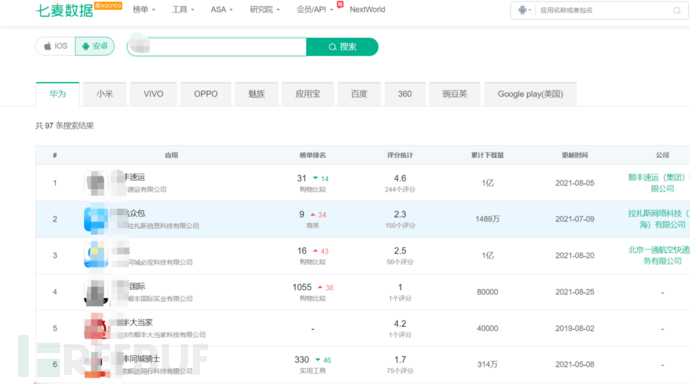This screenshot has width=690, height=384.
Task: Select the 华为 store tab
Action: [x=58, y=94]
